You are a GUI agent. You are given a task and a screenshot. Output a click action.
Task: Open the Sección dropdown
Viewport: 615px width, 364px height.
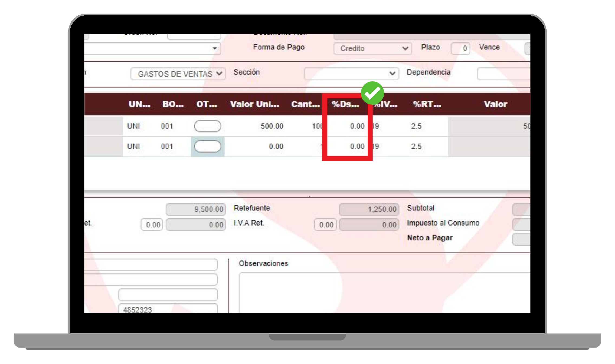(x=351, y=74)
